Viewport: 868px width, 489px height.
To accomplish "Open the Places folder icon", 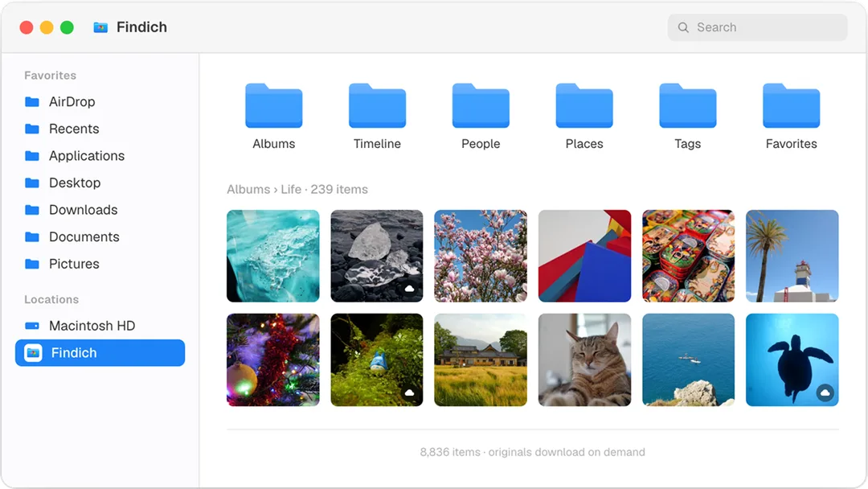I will click(584, 106).
